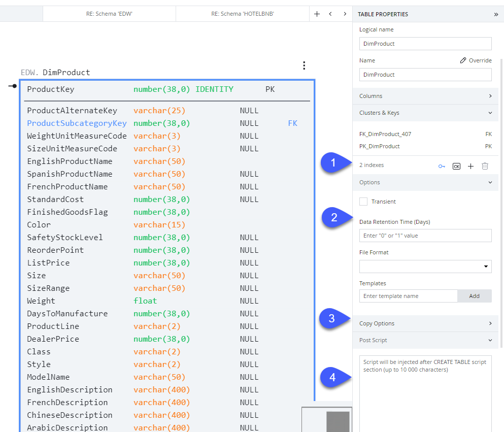Screen dimensions: 504x432
Task: Enable the Transient checkbox
Action: pyautogui.click(x=363, y=202)
